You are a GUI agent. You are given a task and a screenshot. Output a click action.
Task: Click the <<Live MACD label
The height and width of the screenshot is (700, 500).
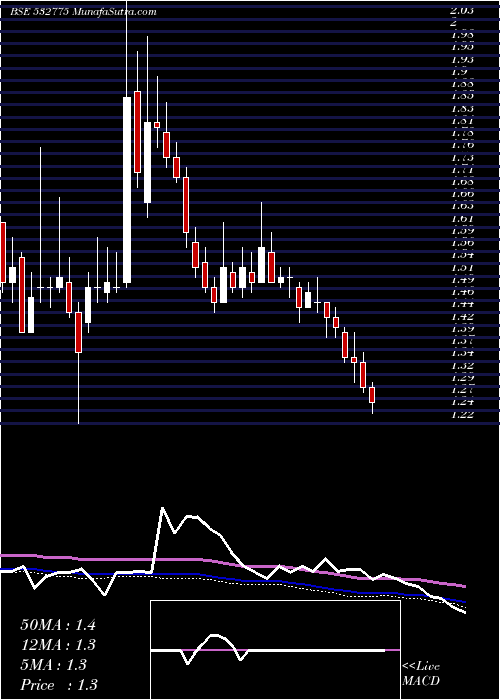click(421, 674)
